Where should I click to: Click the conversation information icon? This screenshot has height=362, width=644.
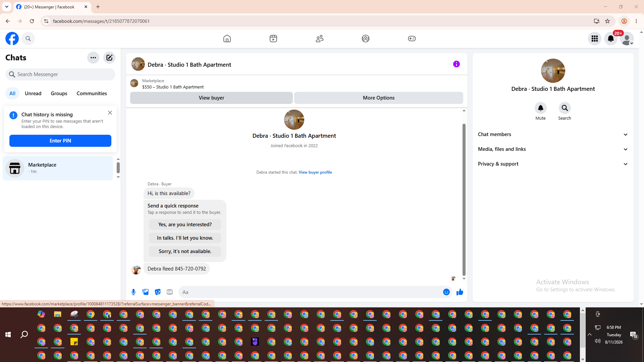[x=457, y=64]
